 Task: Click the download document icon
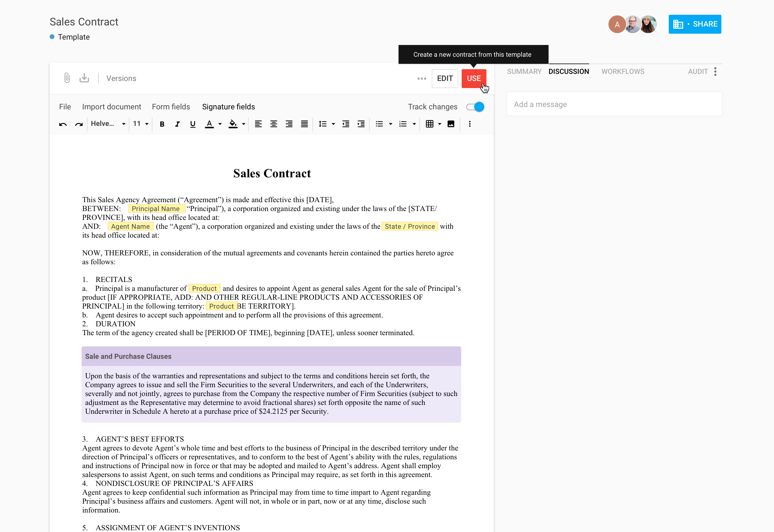coord(84,78)
